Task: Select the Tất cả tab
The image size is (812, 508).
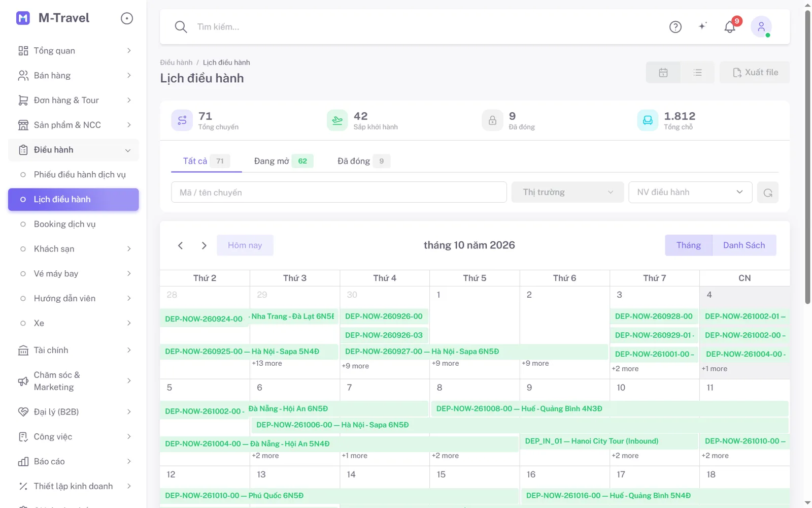Action: [x=206, y=161]
